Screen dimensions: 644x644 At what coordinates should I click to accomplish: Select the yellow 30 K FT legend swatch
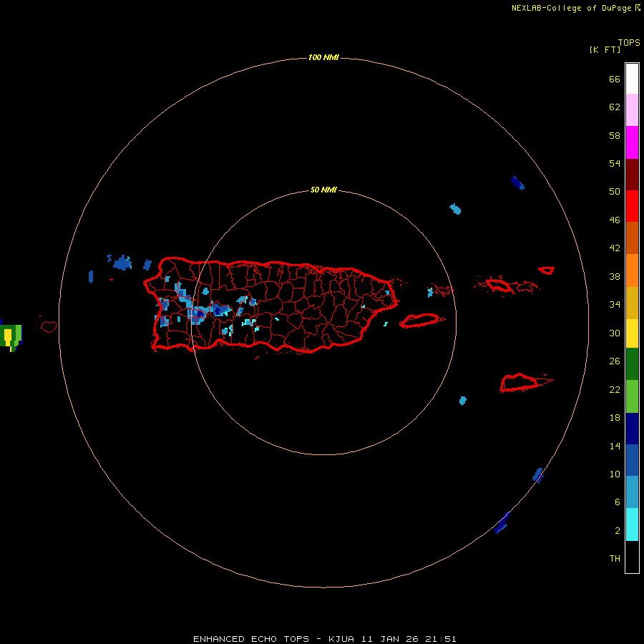[x=632, y=333]
